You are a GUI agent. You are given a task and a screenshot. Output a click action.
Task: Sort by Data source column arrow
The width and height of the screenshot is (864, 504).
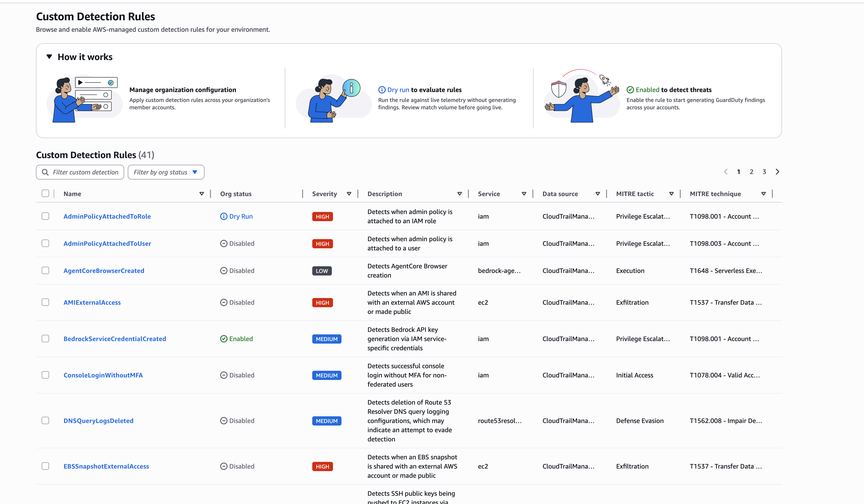pos(598,194)
